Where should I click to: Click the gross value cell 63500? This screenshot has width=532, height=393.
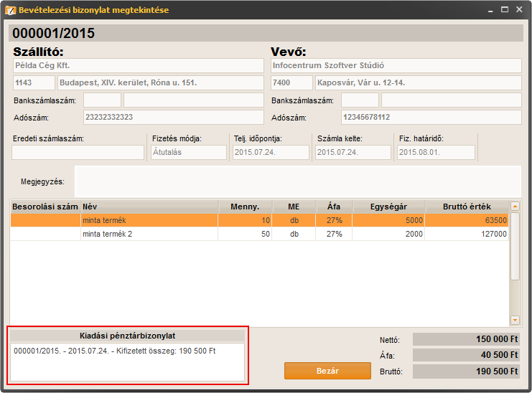tap(467, 220)
